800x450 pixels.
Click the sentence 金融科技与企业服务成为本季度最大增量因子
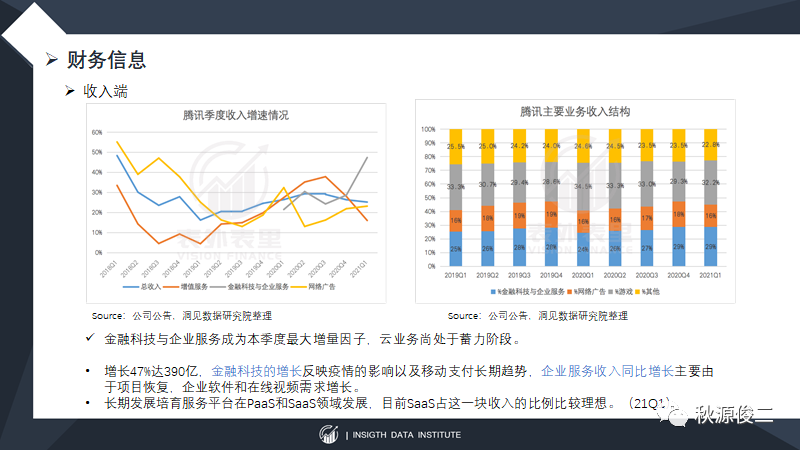[235, 339]
